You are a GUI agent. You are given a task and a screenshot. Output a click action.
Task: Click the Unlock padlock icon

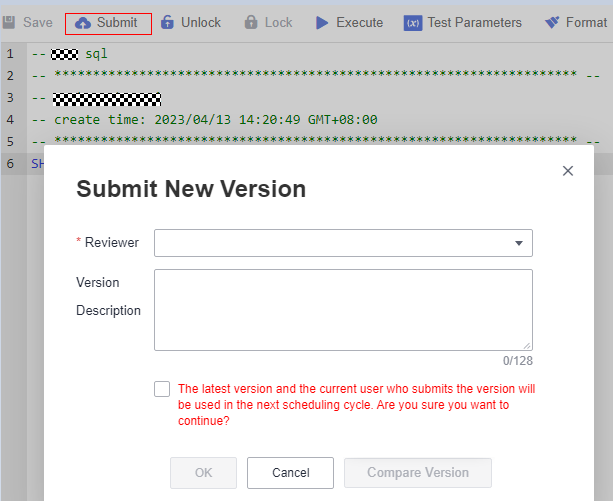167,22
